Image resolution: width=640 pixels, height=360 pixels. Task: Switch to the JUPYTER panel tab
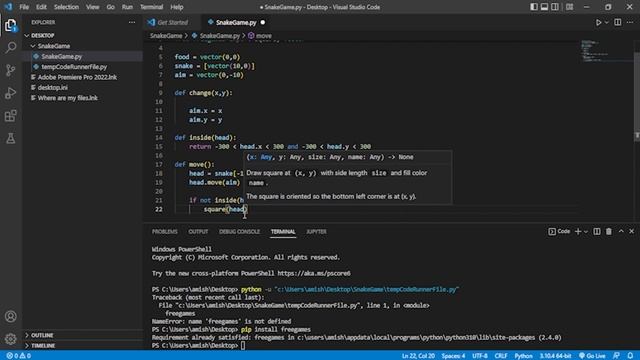pos(316,231)
